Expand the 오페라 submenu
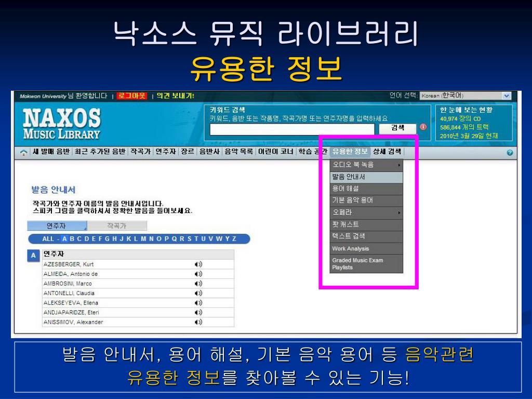 coord(366,212)
